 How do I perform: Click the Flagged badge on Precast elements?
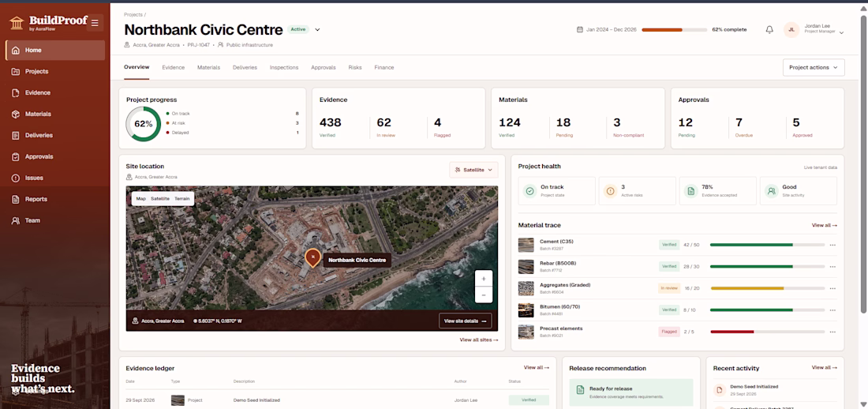[668, 332]
